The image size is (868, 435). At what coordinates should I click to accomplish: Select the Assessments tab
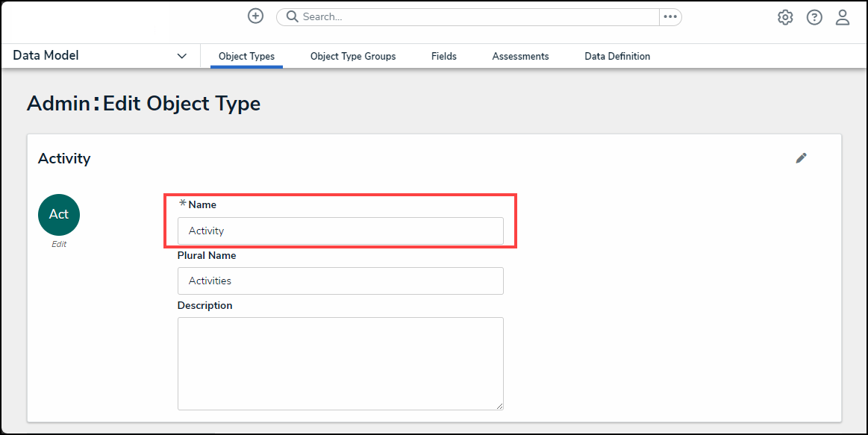[x=520, y=56]
